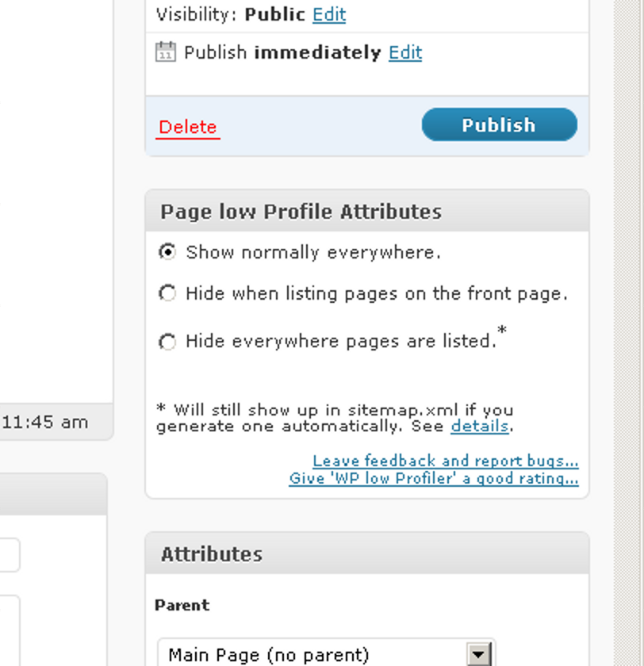Collapse the Attributes panel header

pos(367,553)
